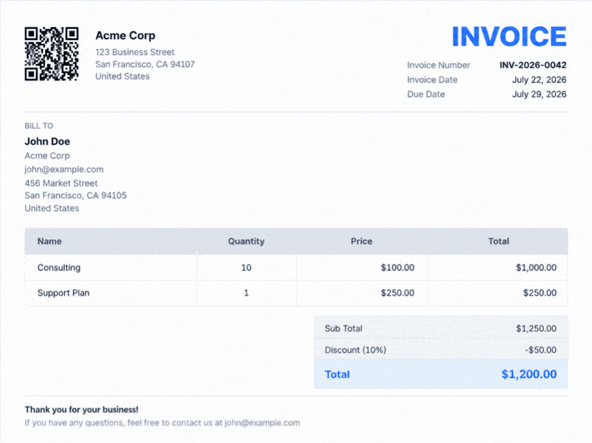
Task: Click the 'Due Date' label
Action: pos(426,94)
